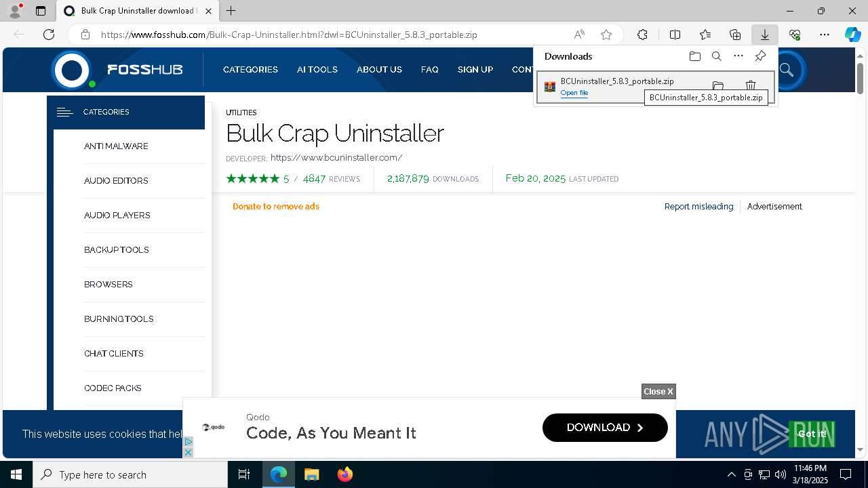Click page vertical scrollbar thumb
Image resolution: width=868 pixels, height=488 pixels.
(860, 78)
